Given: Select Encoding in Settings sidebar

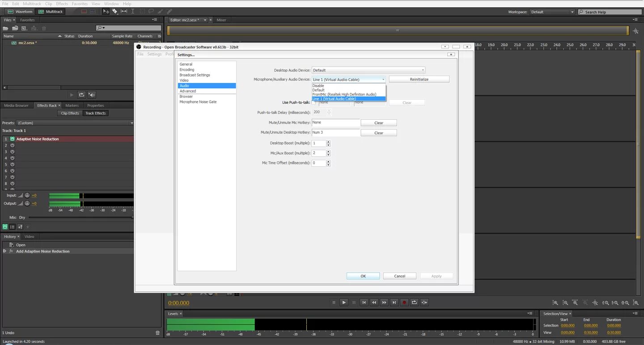Looking at the screenshot, I should click(187, 70).
